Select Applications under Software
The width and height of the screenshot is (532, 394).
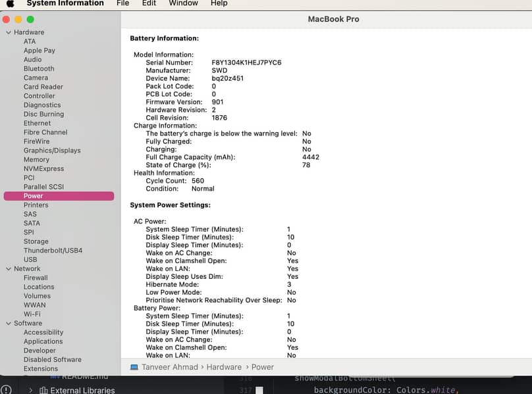(x=43, y=341)
